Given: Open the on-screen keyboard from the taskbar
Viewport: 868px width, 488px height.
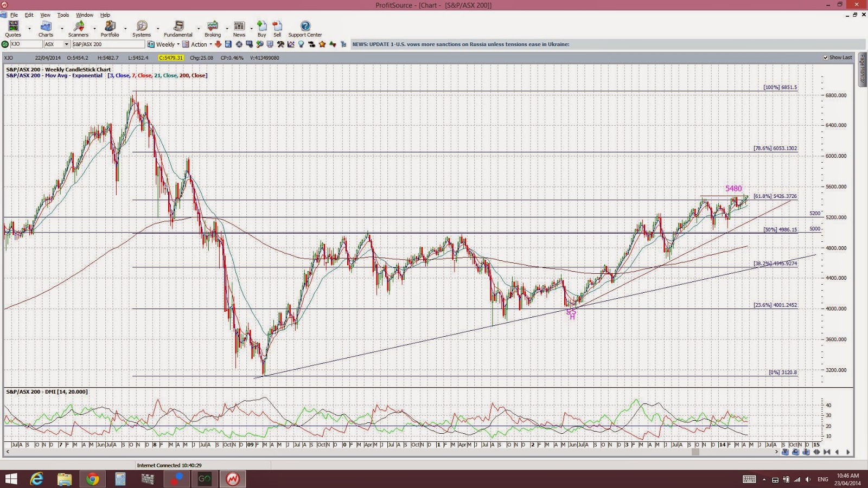Looking at the screenshot, I should pyautogui.click(x=749, y=479).
